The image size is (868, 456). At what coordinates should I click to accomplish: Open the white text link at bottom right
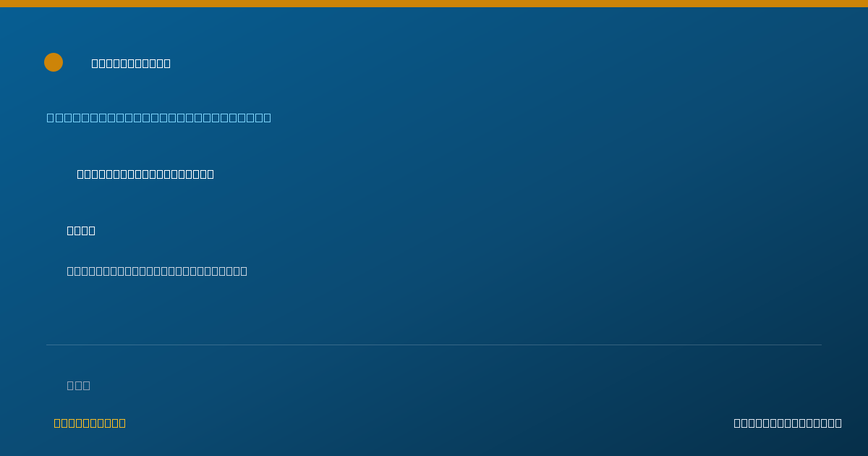click(788, 423)
